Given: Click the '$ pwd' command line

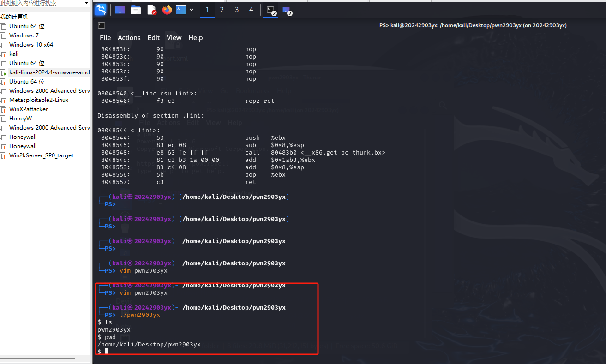Looking at the screenshot, I should tap(107, 337).
